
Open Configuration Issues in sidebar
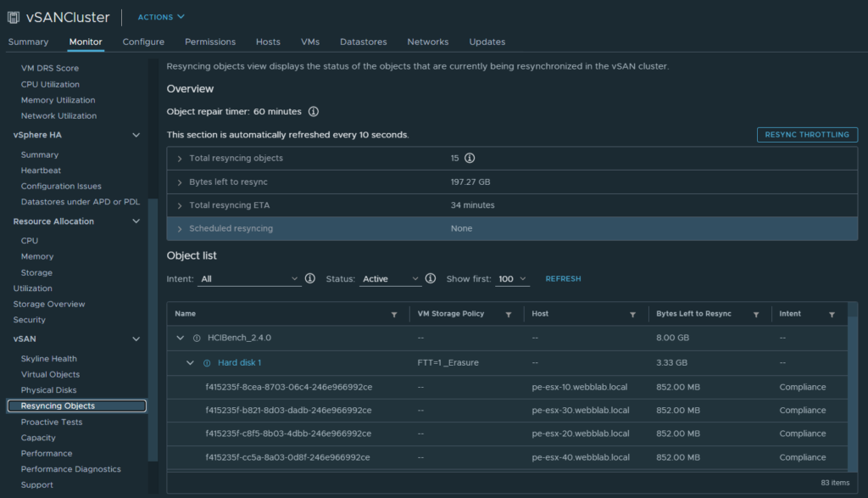click(61, 186)
